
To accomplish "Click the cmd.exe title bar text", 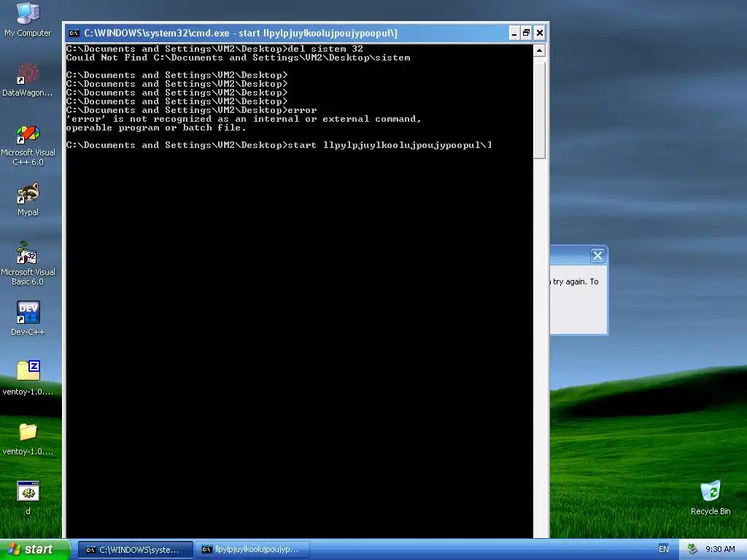I will click(241, 34).
